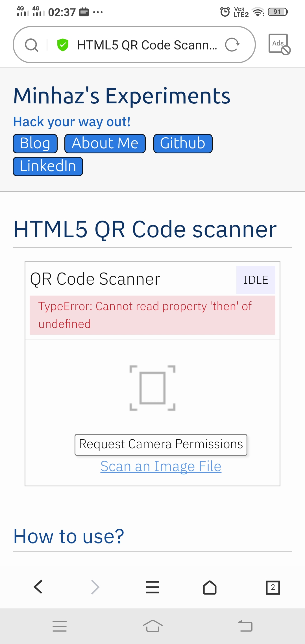This screenshot has width=305, height=644.
Task: Click the search magnifier in the address bar
Action: coord(32,45)
